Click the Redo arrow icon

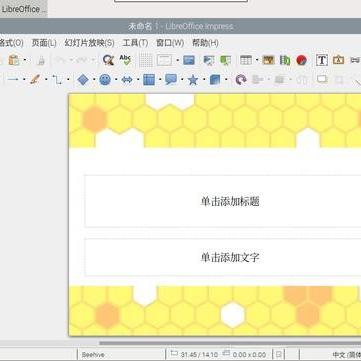tap(82, 60)
